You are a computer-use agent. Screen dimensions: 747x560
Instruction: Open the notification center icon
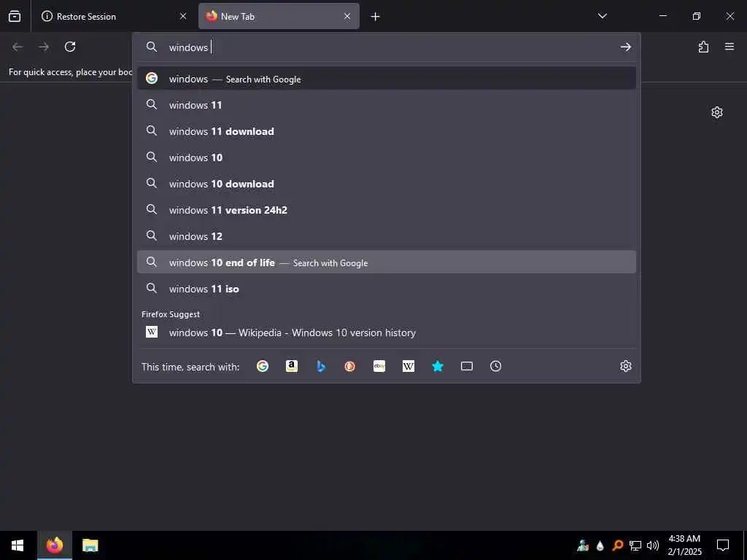[x=723, y=545]
